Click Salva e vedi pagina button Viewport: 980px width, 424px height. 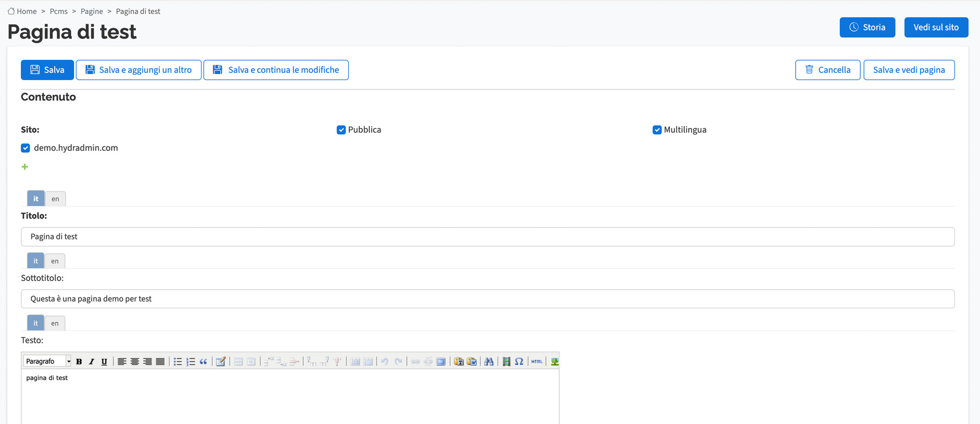click(x=909, y=70)
